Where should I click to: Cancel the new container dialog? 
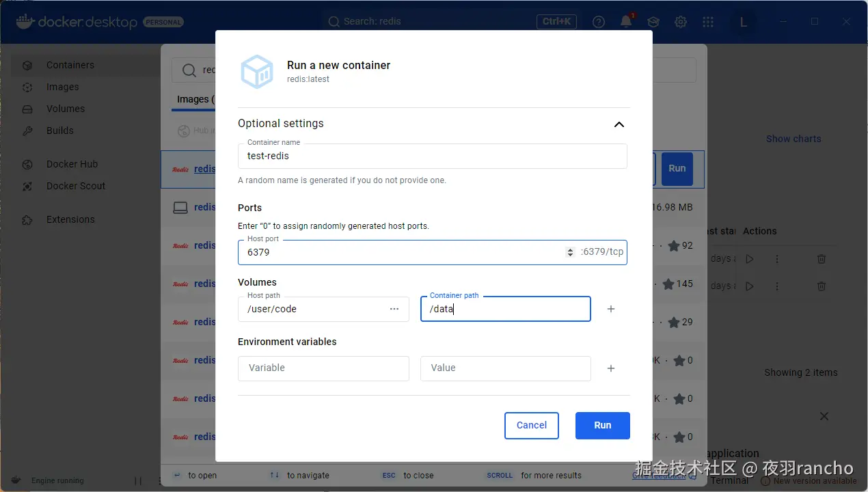click(531, 425)
